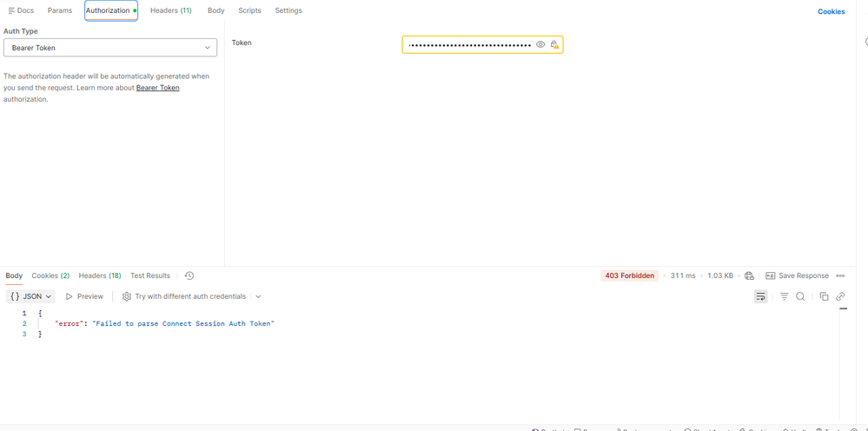This screenshot has height=431, width=868.
Task: Click Save Response button
Action: click(797, 275)
